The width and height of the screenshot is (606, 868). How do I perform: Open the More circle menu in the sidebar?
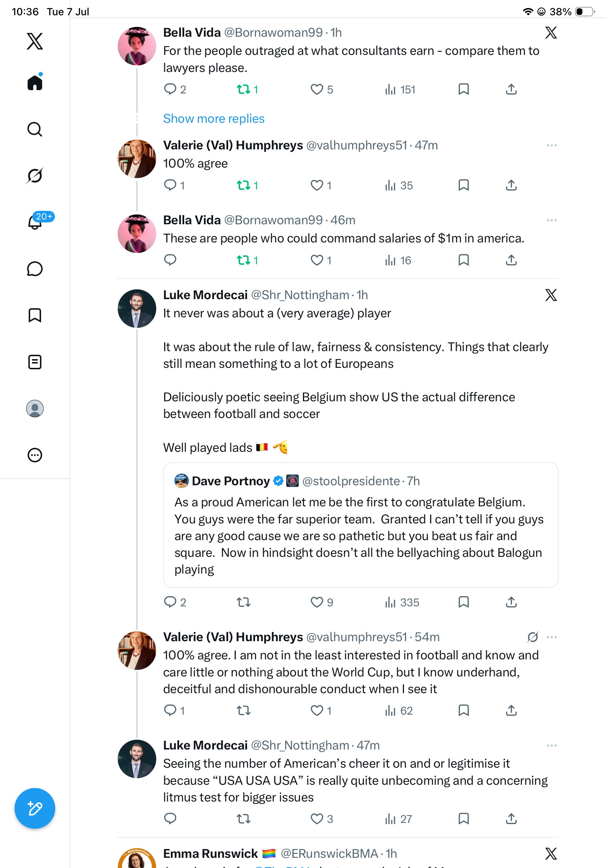coord(35,455)
